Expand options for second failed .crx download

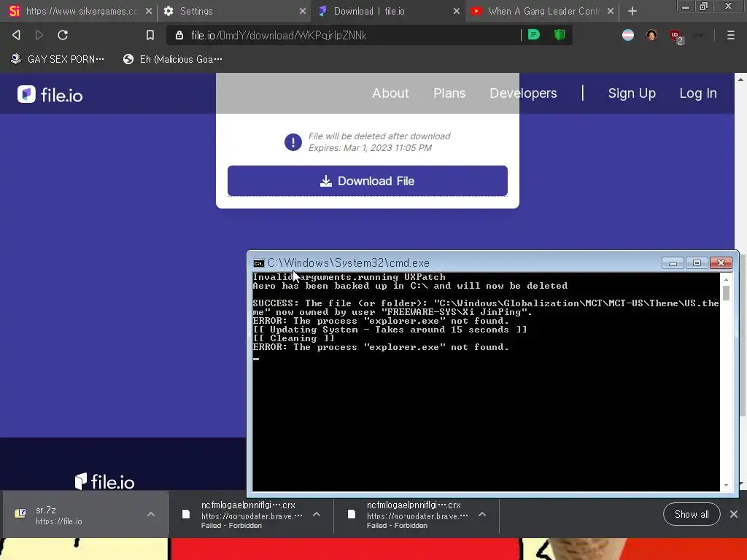pyautogui.click(x=482, y=514)
